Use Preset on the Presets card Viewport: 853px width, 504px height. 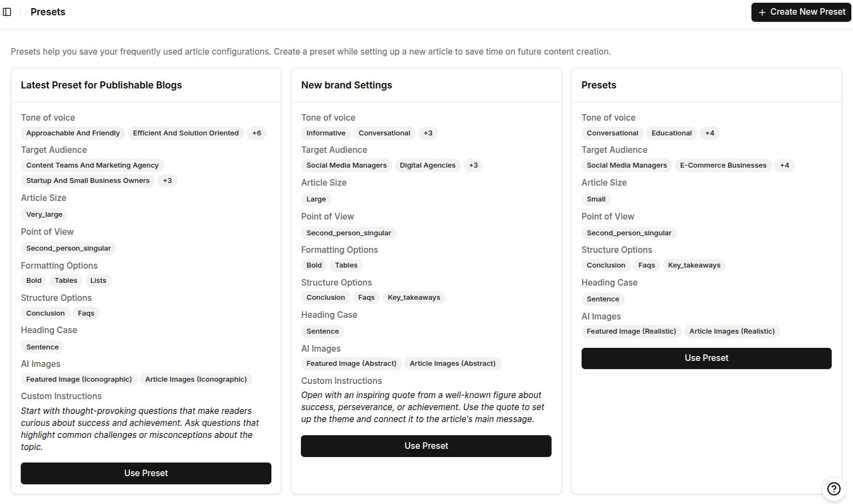tap(706, 358)
